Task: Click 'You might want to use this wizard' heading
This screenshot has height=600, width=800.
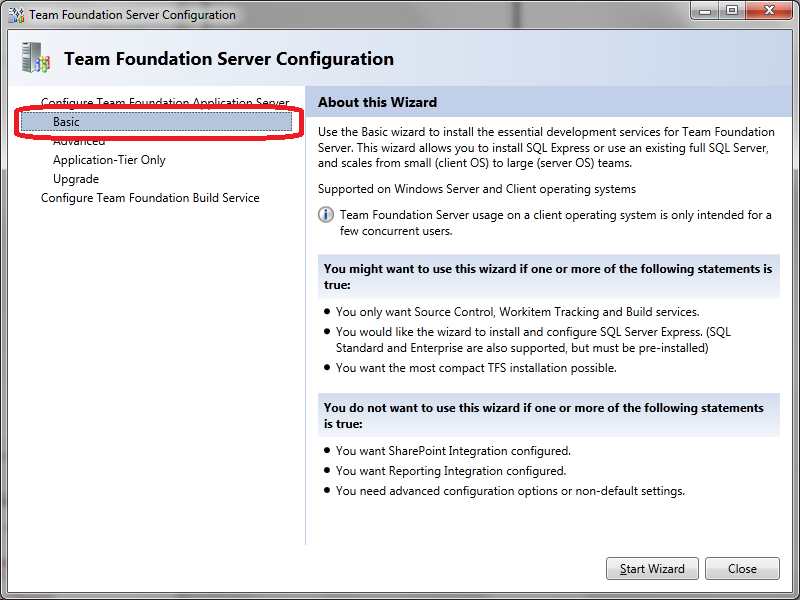Action: [548, 277]
